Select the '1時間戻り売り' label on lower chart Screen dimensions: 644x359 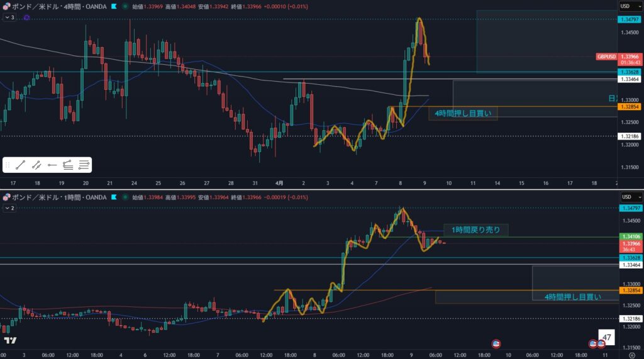475,230
